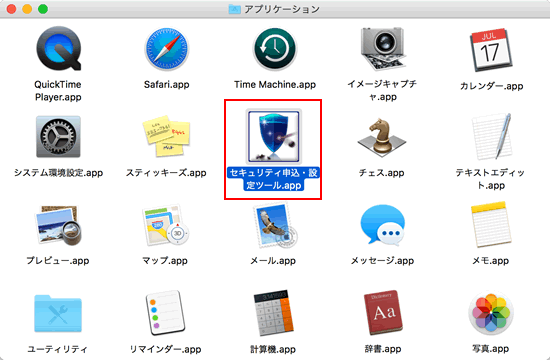
Task: Click the 'メッセージ.app' file name
Action: (383, 261)
